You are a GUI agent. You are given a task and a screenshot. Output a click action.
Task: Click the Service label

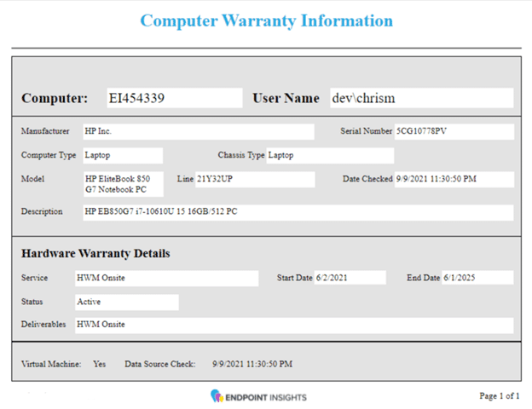pyautogui.click(x=34, y=278)
